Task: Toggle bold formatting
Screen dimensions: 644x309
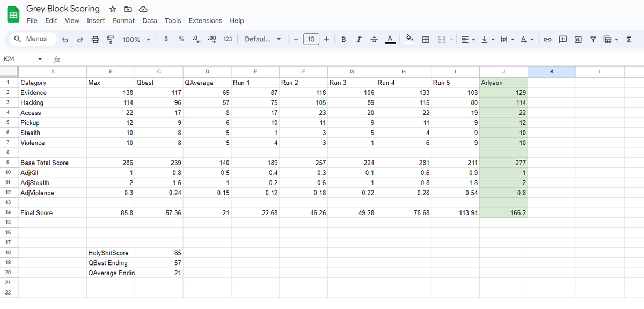Action: pos(343,39)
